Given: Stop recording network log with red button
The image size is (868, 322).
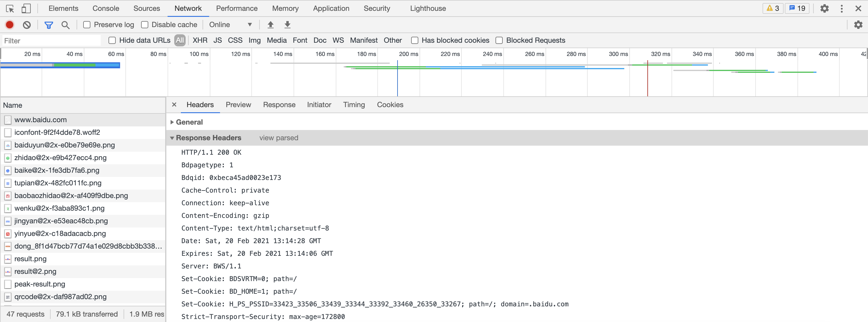Looking at the screenshot, I should click(x=10, y=25).
